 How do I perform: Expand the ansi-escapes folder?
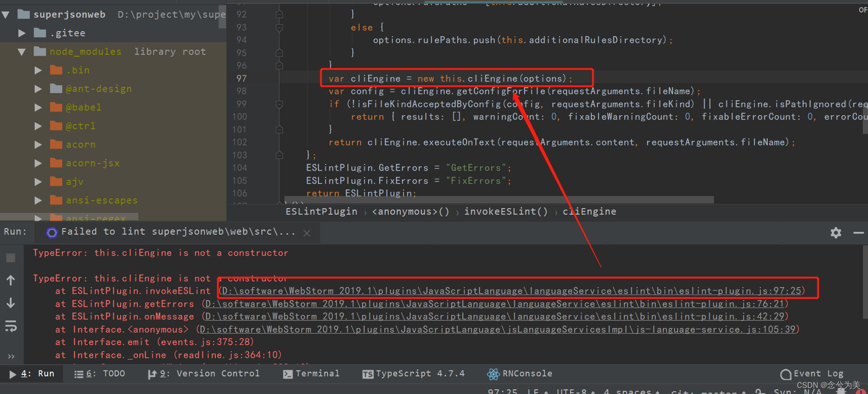click(x=38, y=200)
